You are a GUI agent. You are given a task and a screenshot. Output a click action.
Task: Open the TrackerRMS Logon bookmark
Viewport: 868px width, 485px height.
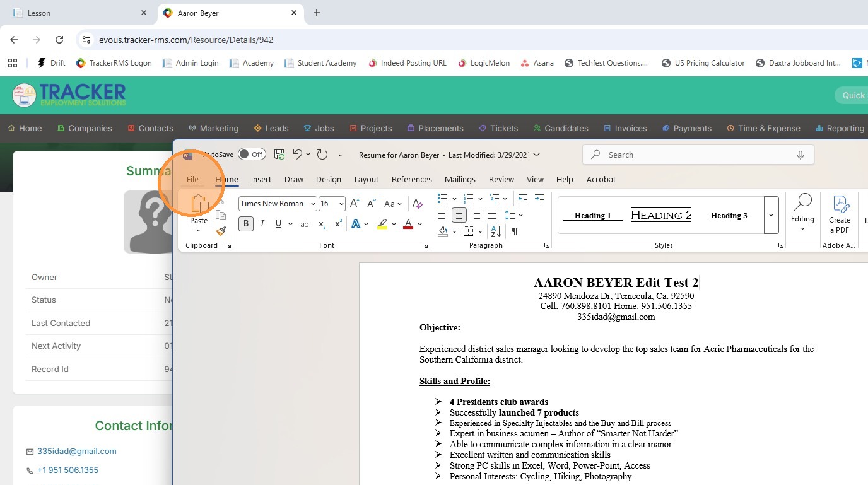(114, 63)
